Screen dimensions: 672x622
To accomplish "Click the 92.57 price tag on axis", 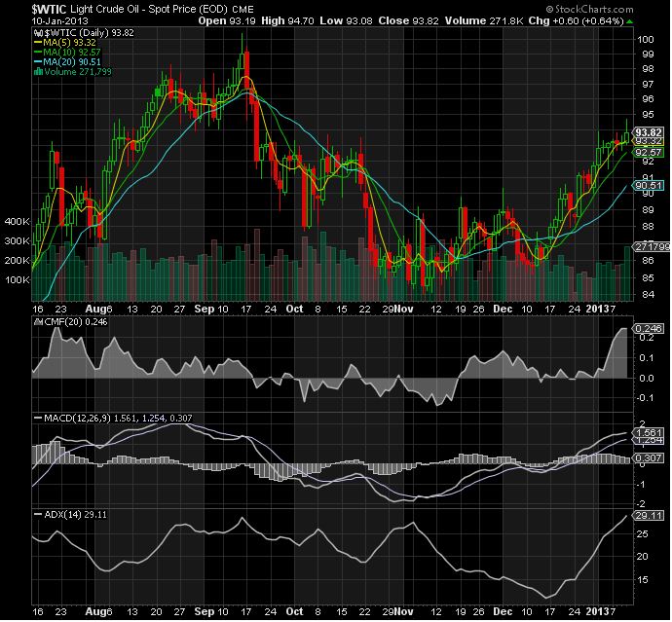I will pyautogui.click(x=649, y=152).
